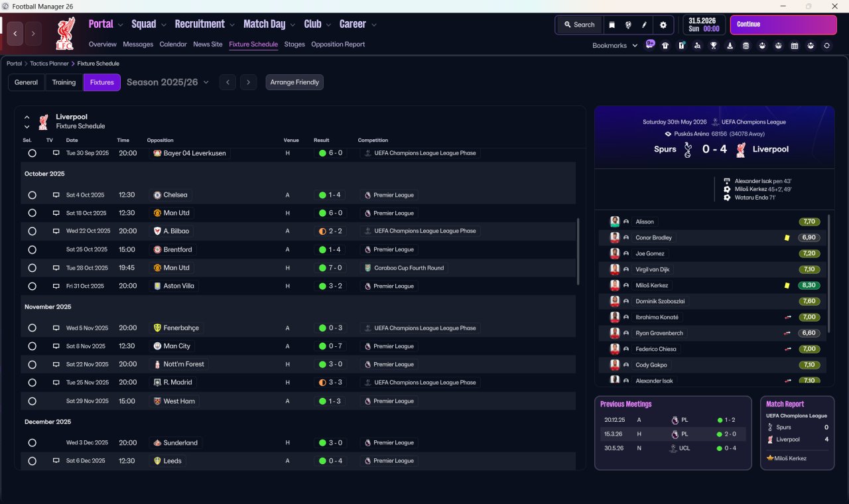Open the Opposition Report subtab
Viewport: 849px width, 504px height.
tap(338, 44)
